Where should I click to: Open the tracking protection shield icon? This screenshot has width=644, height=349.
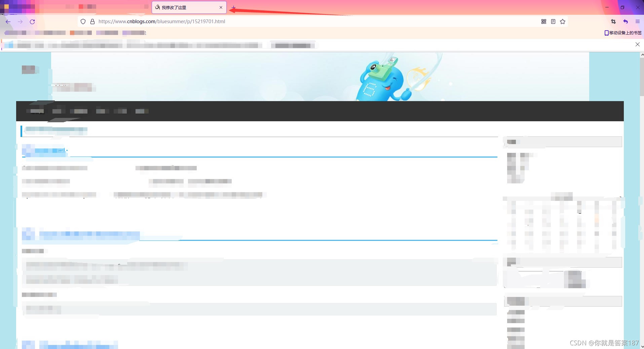83,21
